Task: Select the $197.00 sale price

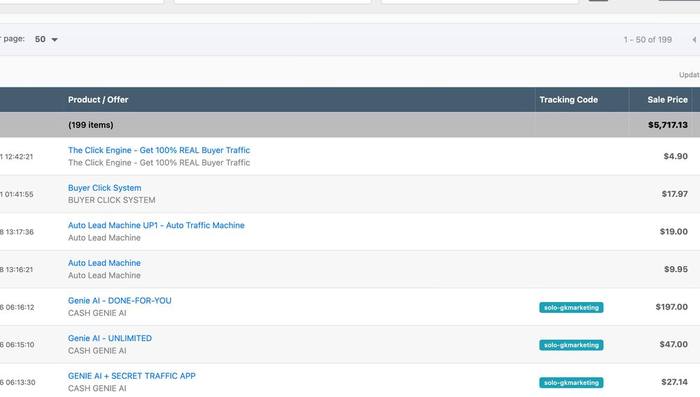Action: pyautogui.click(x=671, y=306)
